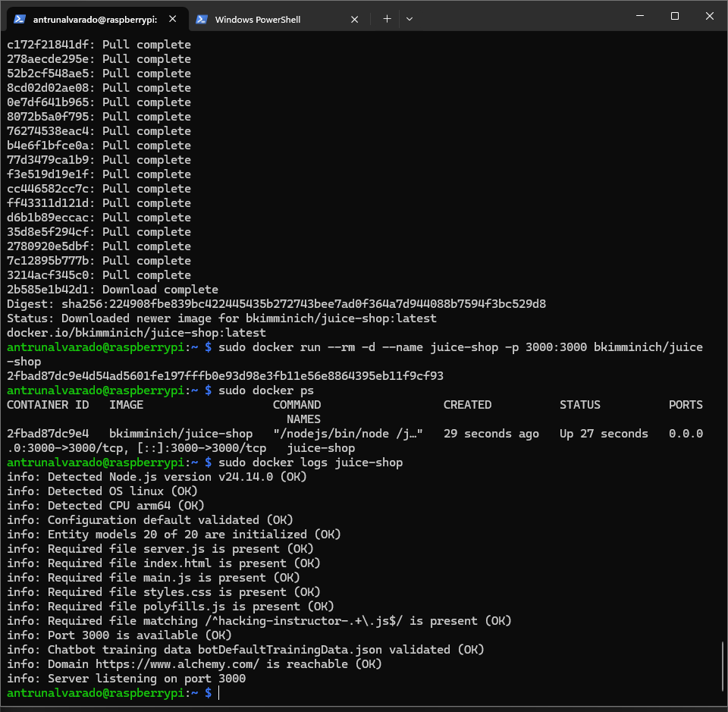Viewport: 728px width, 712px height.
Task: Click 'Up 27 seconds' status value
Action: coord(604,434)
